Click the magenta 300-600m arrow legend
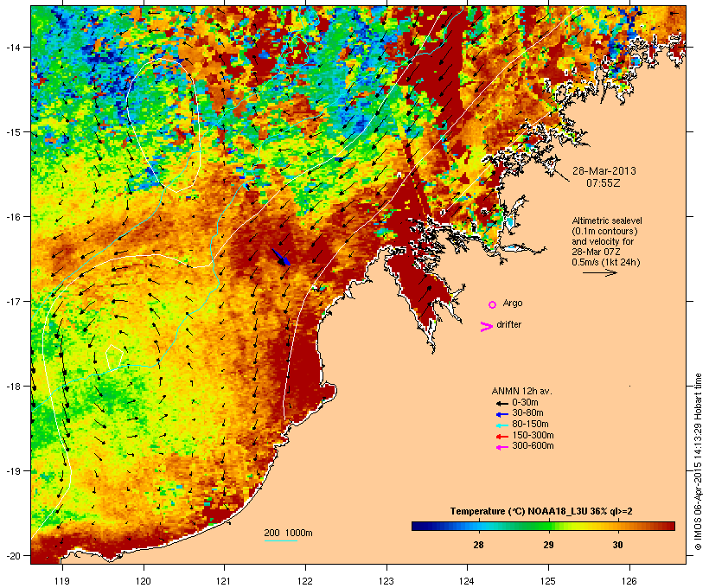The image size is (709, 588). (x=501, y=447)
